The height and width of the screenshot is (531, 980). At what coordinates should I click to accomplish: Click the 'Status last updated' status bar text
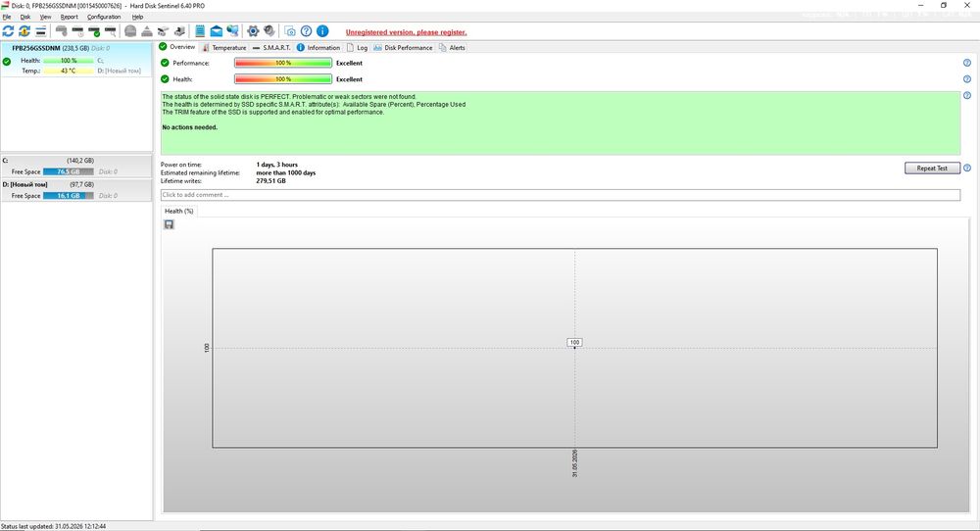54,527
